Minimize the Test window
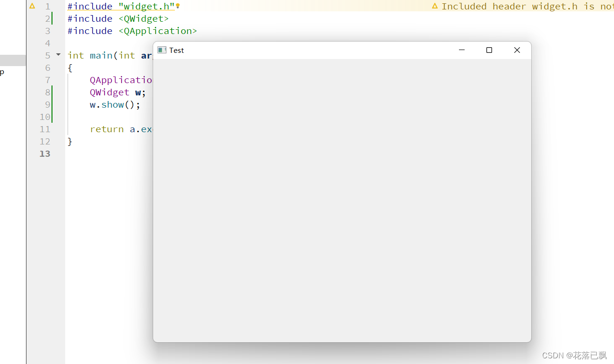Viewport: 614px width, 364px height. pyautogui.click(x=462, y=50)
